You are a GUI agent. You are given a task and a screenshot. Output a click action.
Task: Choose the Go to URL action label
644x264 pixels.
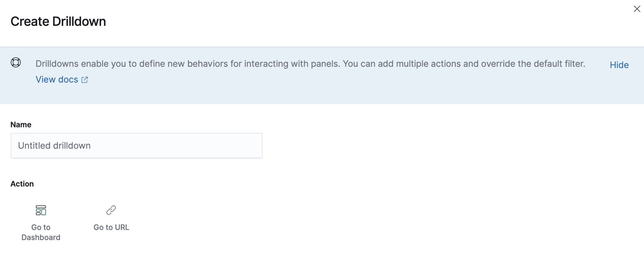point(111,227)
